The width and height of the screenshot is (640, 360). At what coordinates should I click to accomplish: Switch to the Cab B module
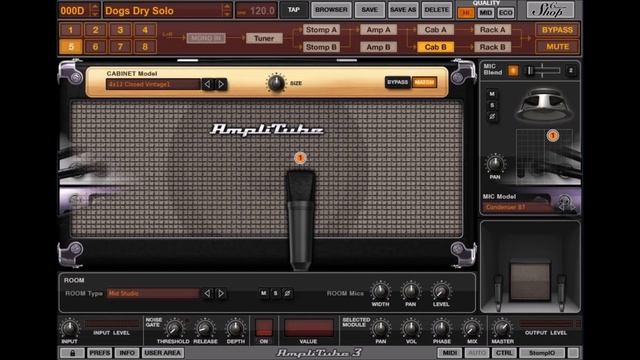pyautogui.click(x=435, y=47)
